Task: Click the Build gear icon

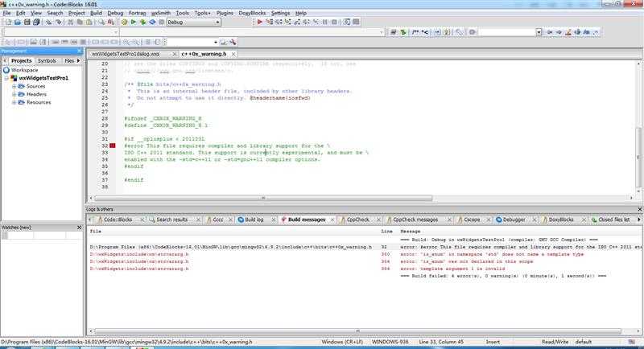Action: pyautogui.click(x=124, y=23)
